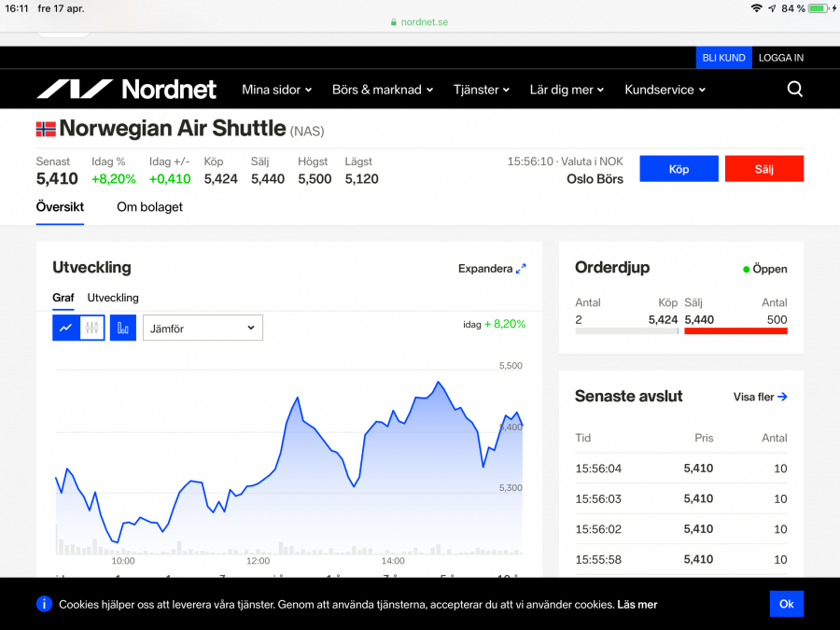Click the expand chart arrows icon

(521, 269)
